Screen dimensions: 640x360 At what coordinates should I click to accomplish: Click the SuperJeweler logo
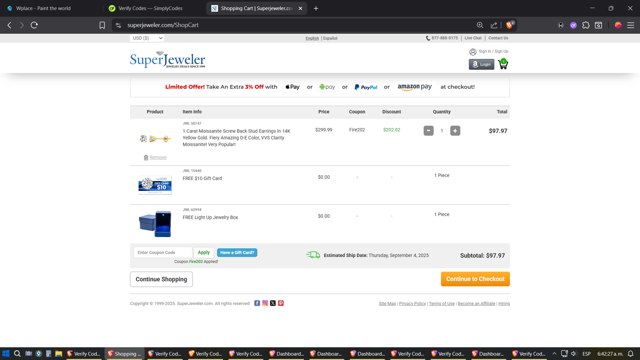(x=167, y=60)
